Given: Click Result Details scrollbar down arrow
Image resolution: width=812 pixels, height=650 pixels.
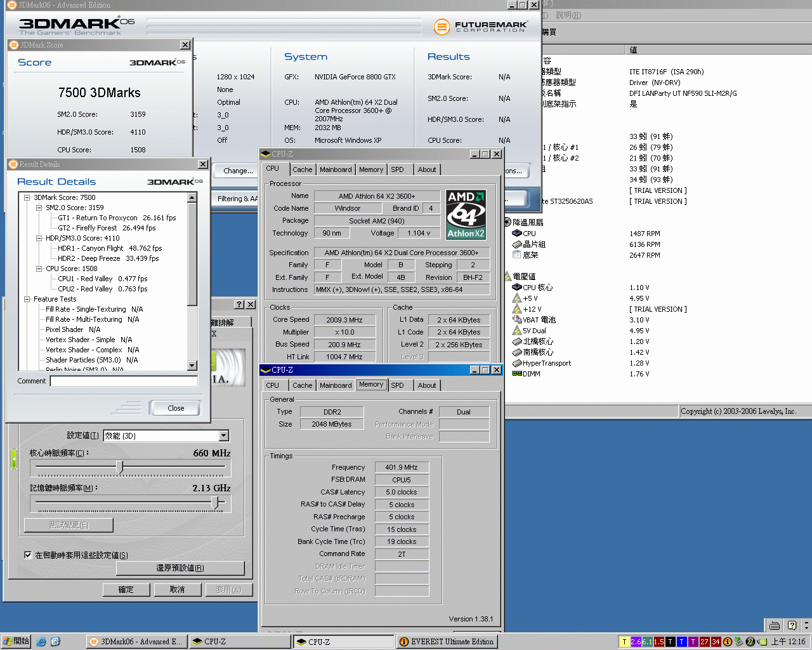Looking at the screenshot, I should pyautogui.click(x=192, y=366).
